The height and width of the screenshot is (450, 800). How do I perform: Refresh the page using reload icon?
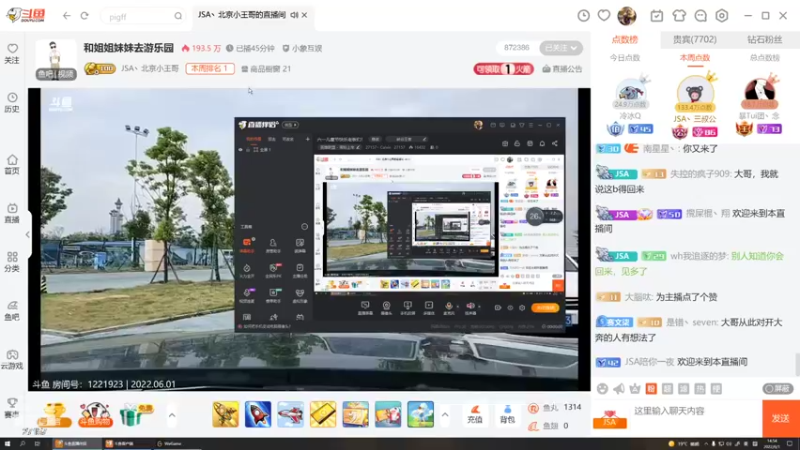click(85, 16)
